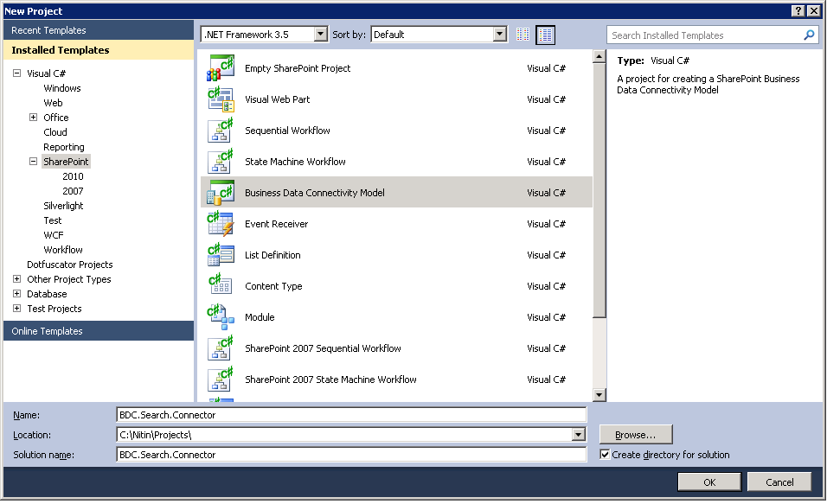Click the Location path text field
This screenshot has width=827, height=504.
tap(344, 435)
